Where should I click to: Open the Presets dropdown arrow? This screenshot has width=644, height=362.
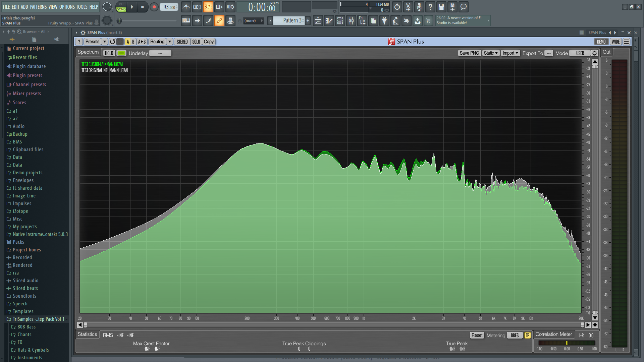click(x=105, y=42)
